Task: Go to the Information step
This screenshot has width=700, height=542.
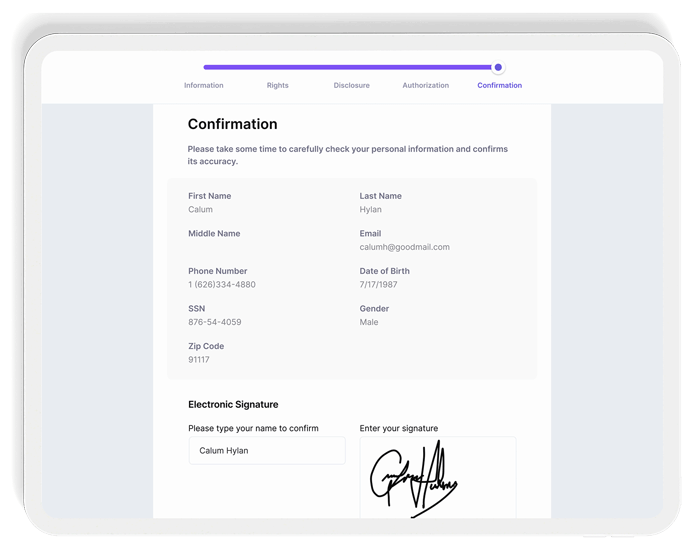Action: point(203,85)
